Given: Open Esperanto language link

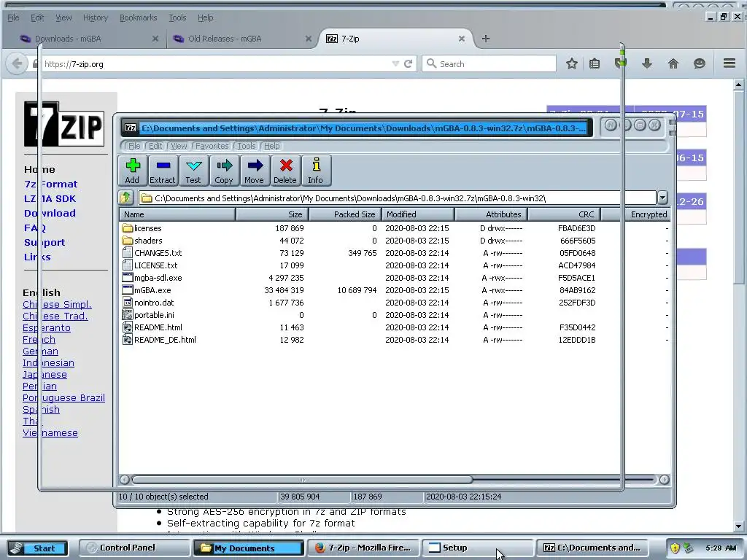Looking at the screenshot, I should coord(47,327).
